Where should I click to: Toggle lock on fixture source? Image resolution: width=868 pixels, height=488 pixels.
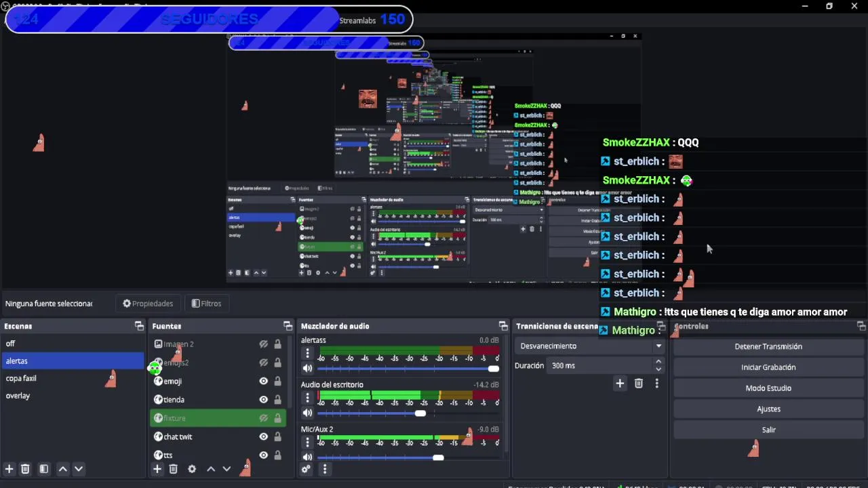click(x=277, y=418)
